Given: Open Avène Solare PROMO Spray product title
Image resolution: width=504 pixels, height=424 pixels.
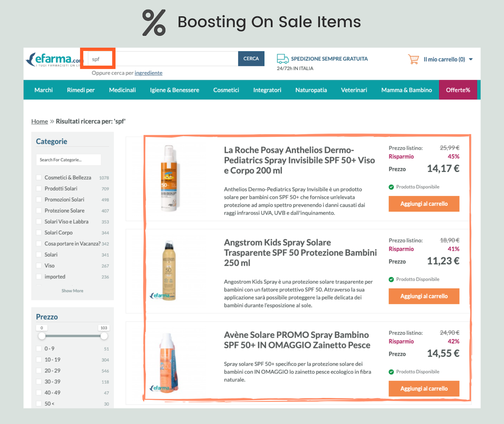Looking at the screenshot, I should pos(297,340).
